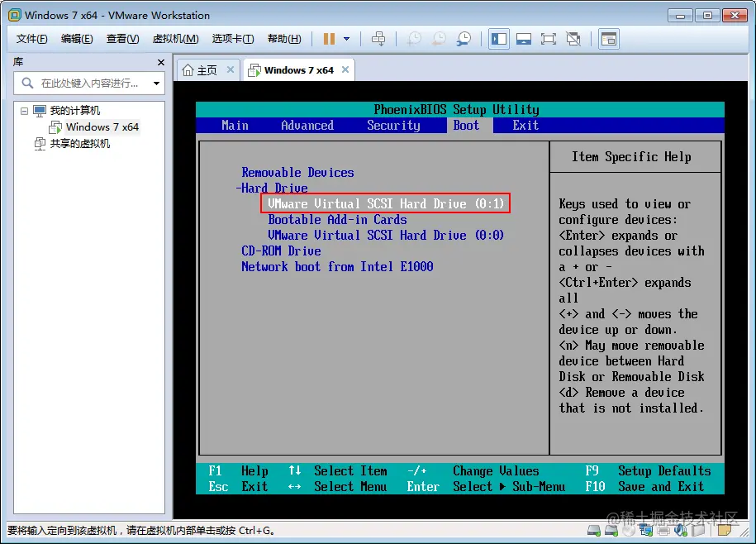
Task: Close the 主页 tab
Action: [x=231, y=69]
